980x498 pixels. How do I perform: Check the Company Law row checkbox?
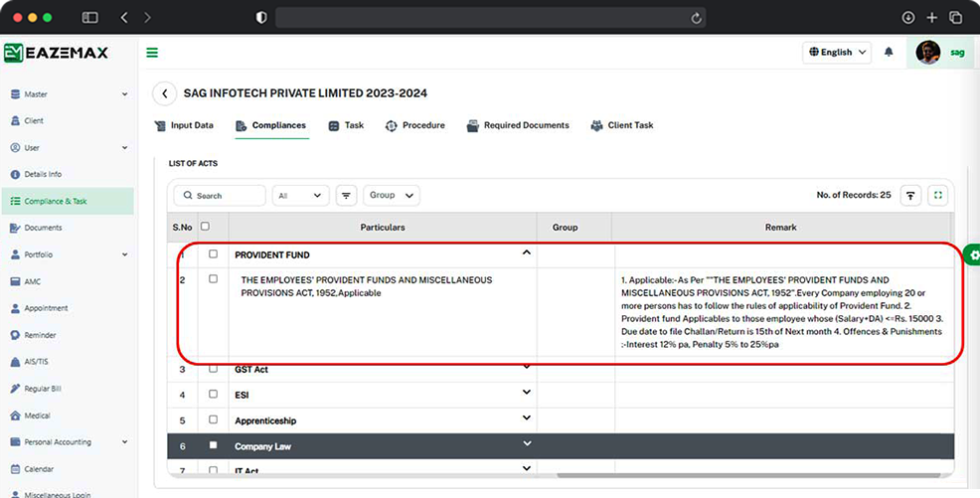pyautogui.click(x=213, y=445)
